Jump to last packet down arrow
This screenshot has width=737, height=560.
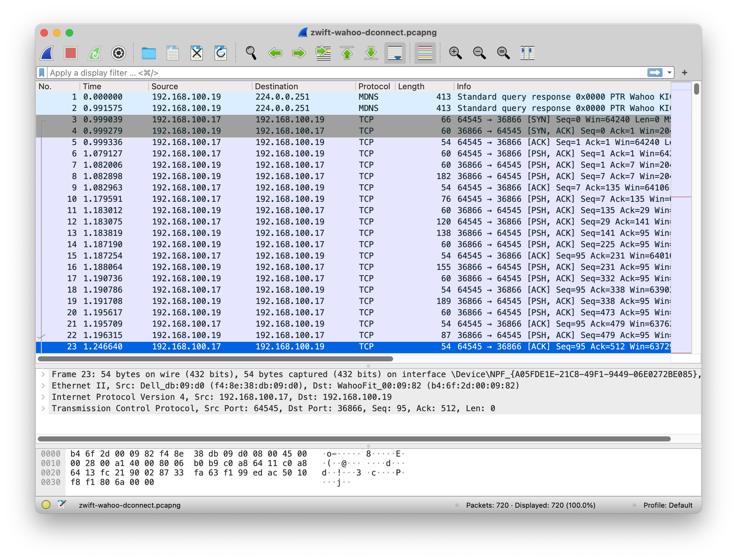pyautogui.click(x=371, y=53)
